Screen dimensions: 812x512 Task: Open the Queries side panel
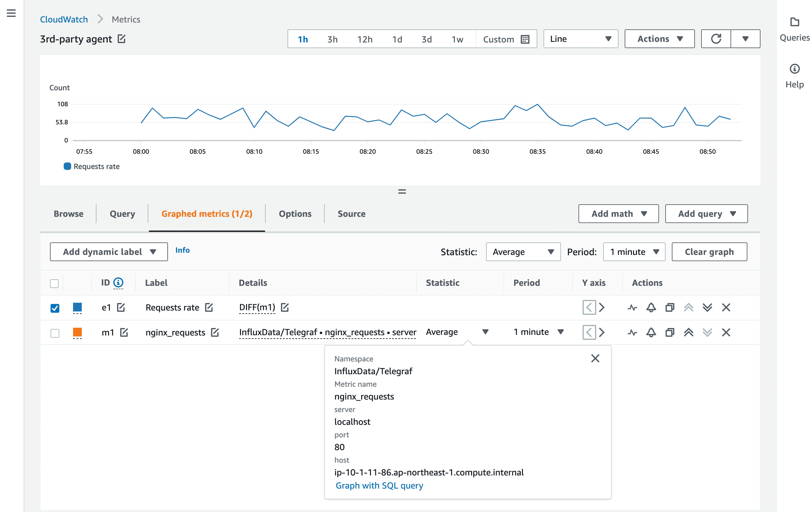(795, 30)
